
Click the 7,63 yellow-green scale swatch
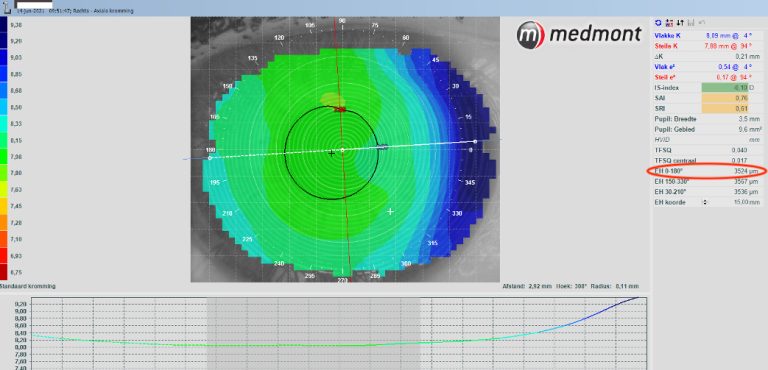pyautogui.click(x=3, y=190)
